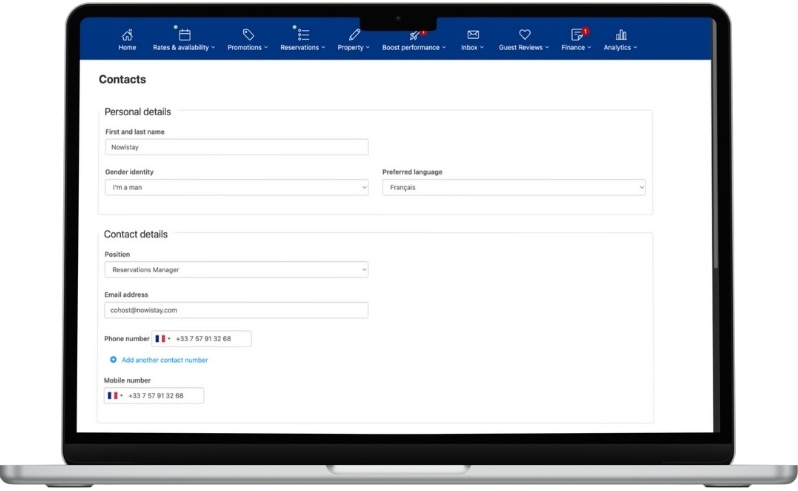Click Add another contact number link
Image resolution: width=798 pixels, height=491 pixels.
(164, 360)
